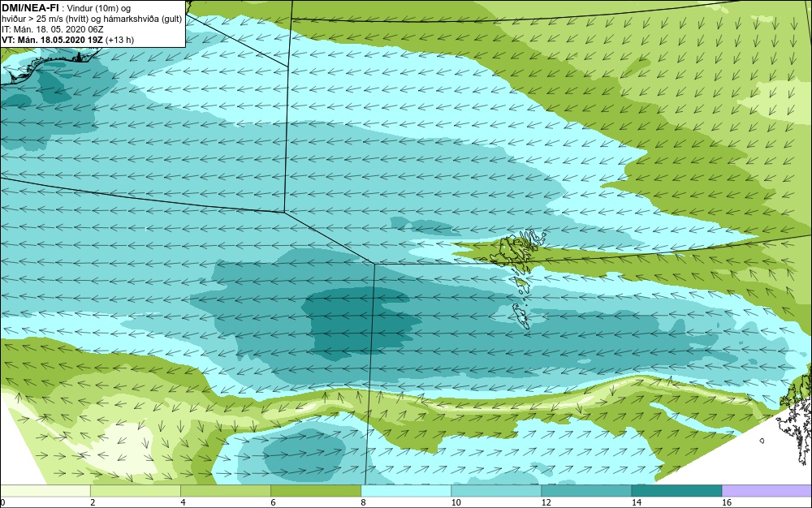Pick the 8–10 m/s pale cyan legend swatch
The width and height of the screenshot is (812, 508).
tap(406, 491)
